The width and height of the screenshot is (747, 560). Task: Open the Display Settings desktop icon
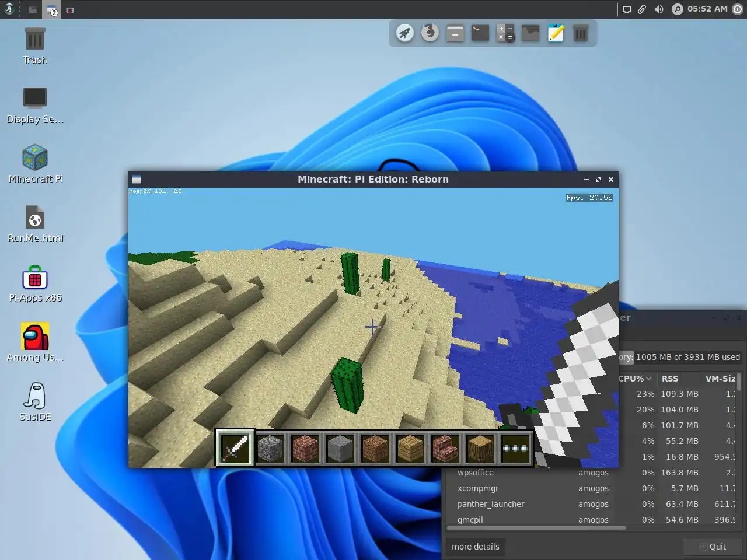[x=35, y=105]
